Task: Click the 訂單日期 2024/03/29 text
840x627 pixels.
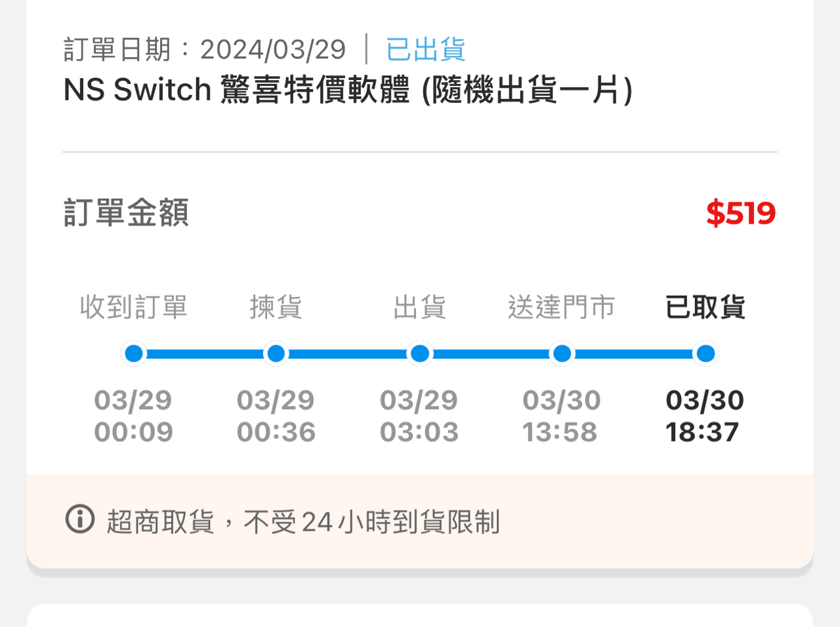Action: [x=205, y=50]
